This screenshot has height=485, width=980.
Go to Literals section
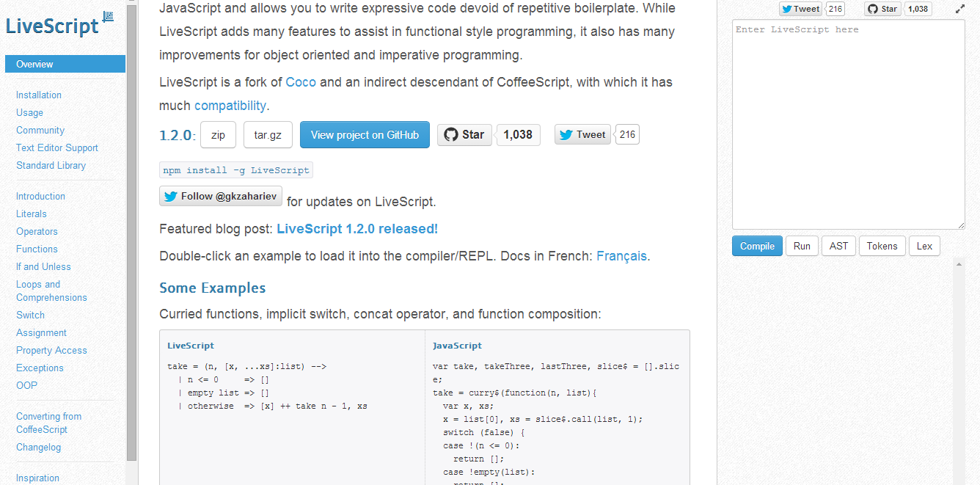[x=32, y=214]
